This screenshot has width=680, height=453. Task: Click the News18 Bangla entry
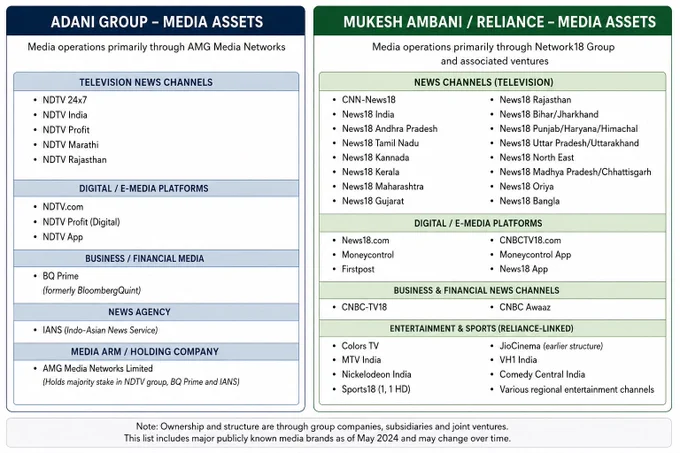[530, 201]
